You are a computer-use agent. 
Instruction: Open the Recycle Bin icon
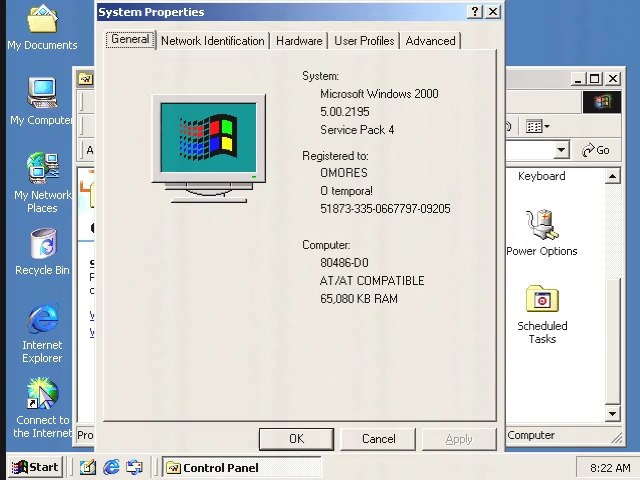pyautogui.click(x=42, y=251)
